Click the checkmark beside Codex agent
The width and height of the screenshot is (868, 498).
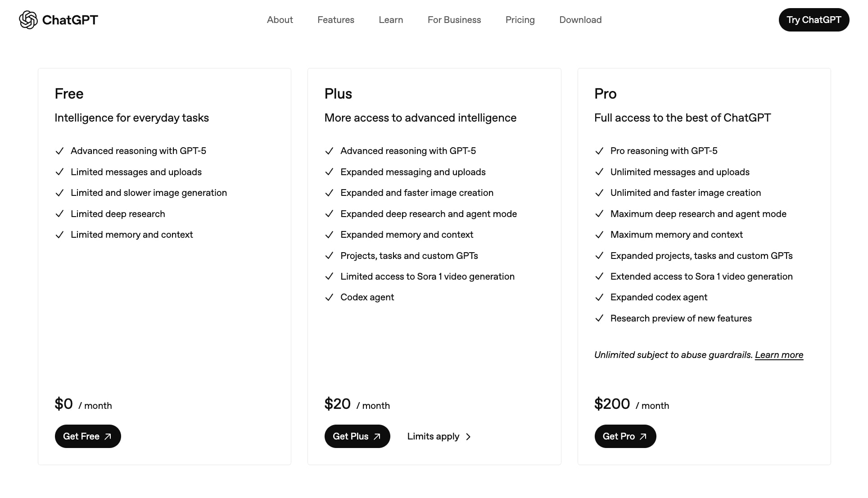(x=330, y=297)
